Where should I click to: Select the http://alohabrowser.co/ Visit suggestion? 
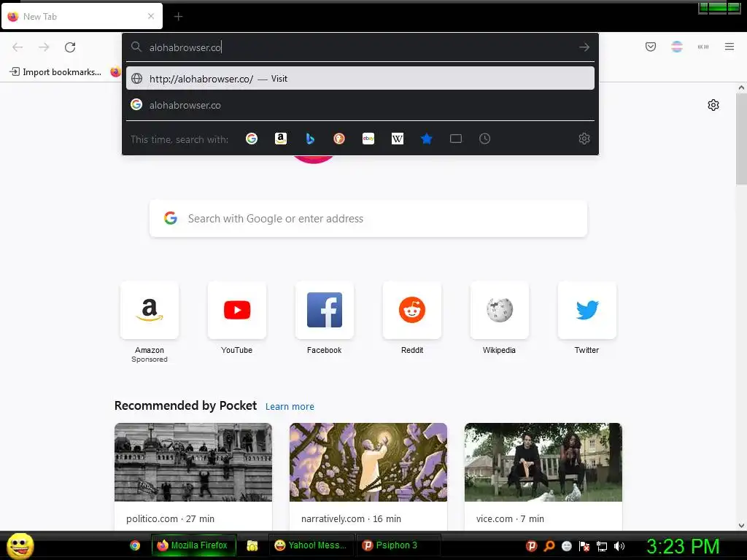click(360, 79)
